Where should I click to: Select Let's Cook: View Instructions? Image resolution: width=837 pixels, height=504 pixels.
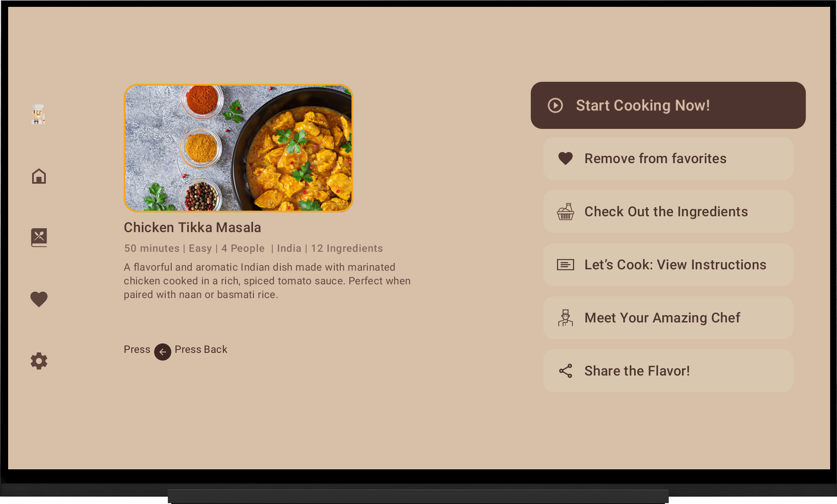pyautogui.click(x=668, y=265)
